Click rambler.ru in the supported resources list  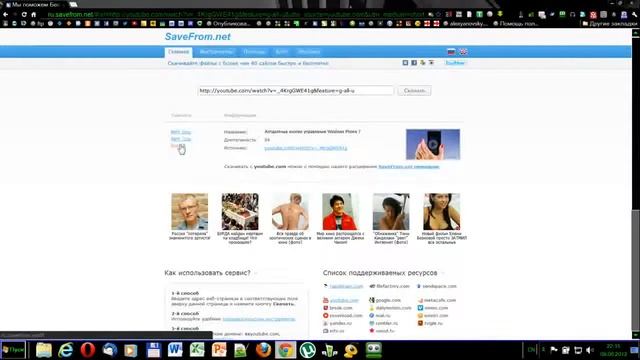[x=387, y=323]
